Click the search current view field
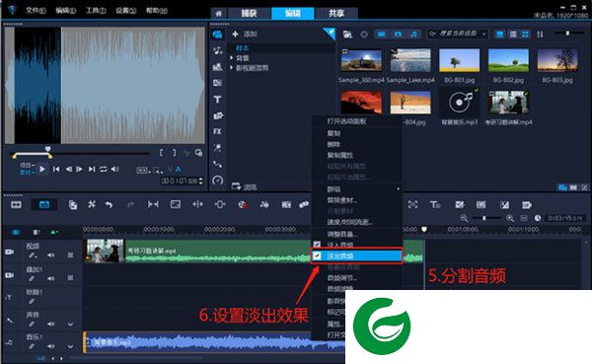 [458, 34]
